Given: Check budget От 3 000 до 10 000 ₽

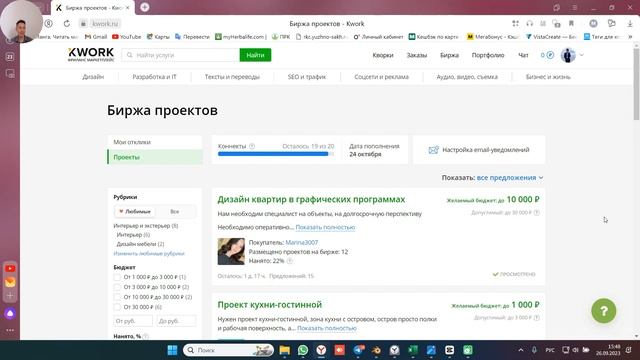Looking at the screenshot, I should click(117, 287).
